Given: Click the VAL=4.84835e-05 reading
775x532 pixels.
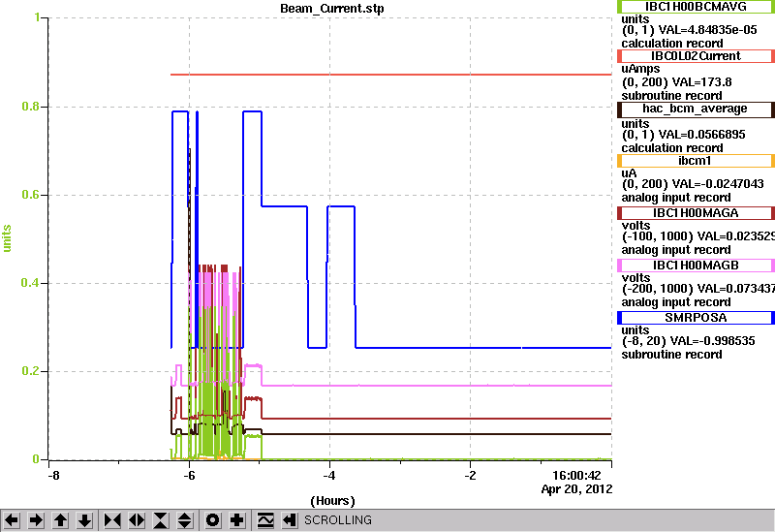Looking at the screenshot, I should 707,30.
